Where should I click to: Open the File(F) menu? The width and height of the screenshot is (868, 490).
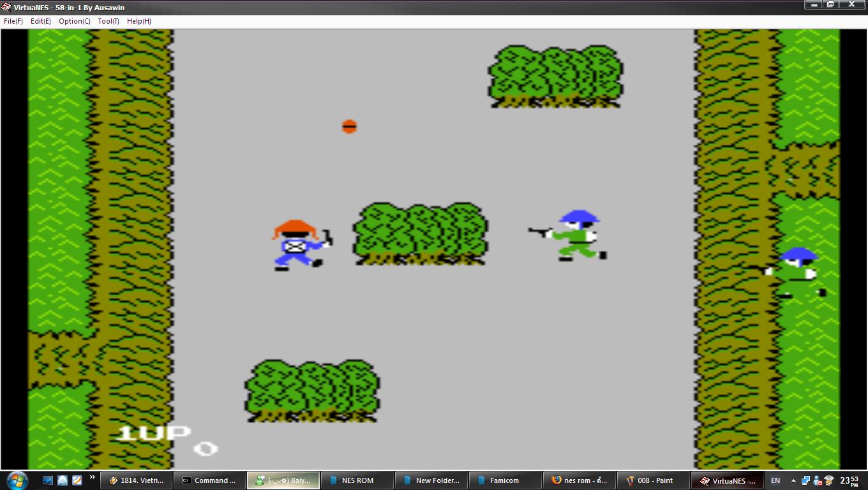click(x=13, y=21)
